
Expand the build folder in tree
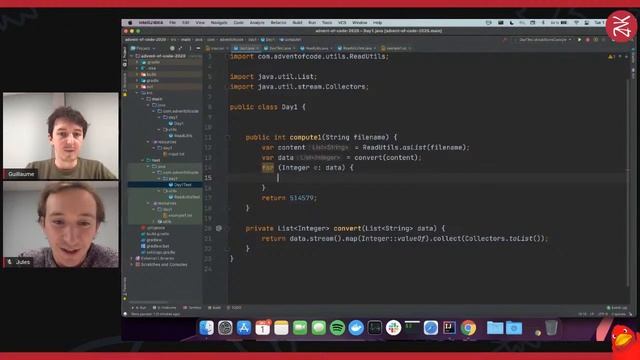pos(138,74)
